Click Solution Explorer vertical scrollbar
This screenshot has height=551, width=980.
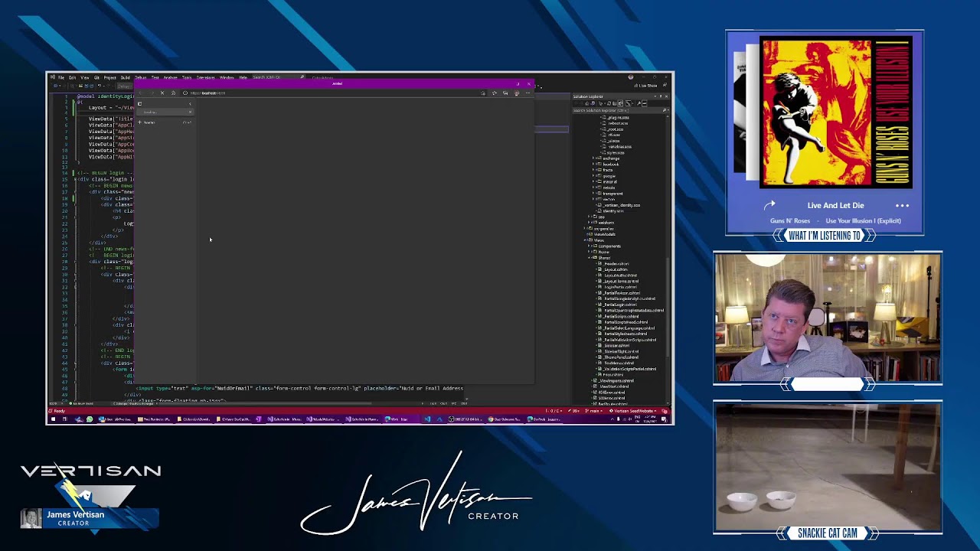point(667,306)
